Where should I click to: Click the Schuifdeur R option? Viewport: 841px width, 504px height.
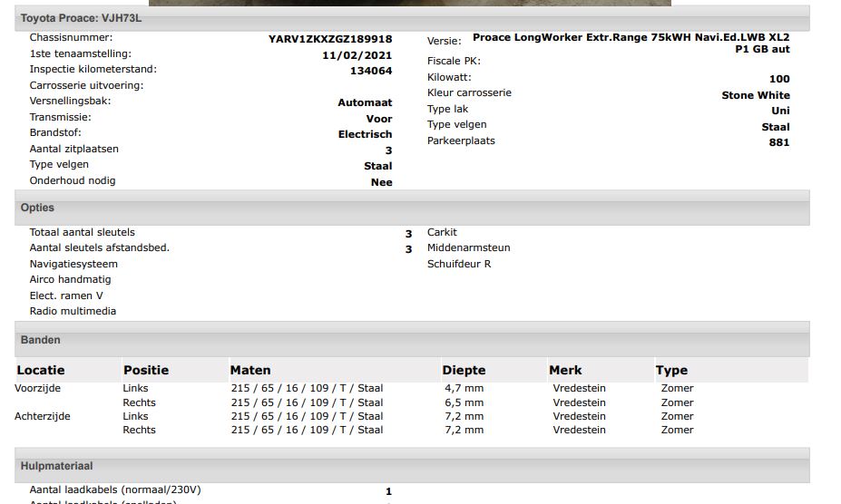point(459,264)
